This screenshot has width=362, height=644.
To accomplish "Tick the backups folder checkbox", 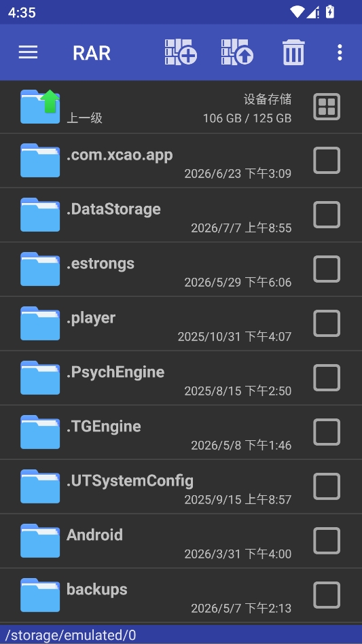I will (327, 595).
